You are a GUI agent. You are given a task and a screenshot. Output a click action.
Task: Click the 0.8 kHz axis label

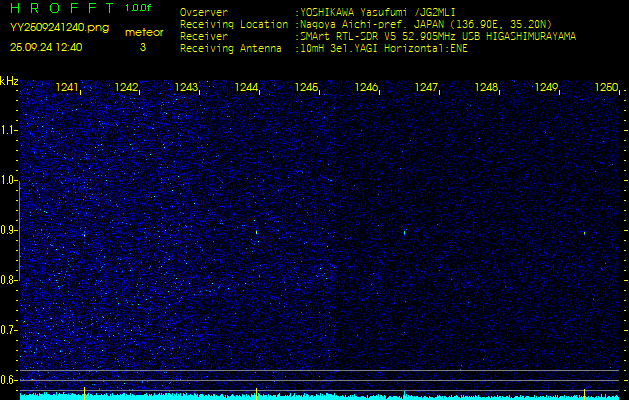pyautogui.click(x=8, y=280)
